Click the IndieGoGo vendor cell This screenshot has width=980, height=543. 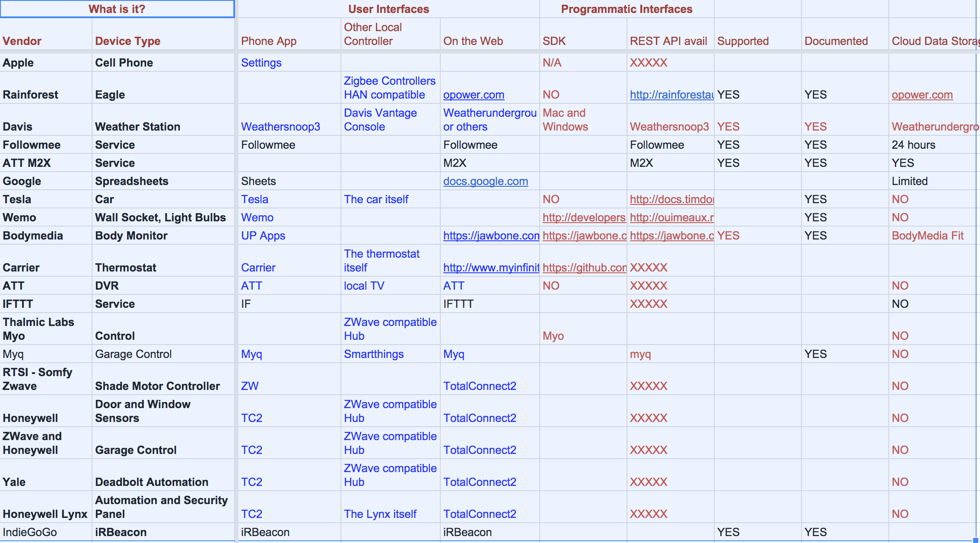(x=30, y=532)
